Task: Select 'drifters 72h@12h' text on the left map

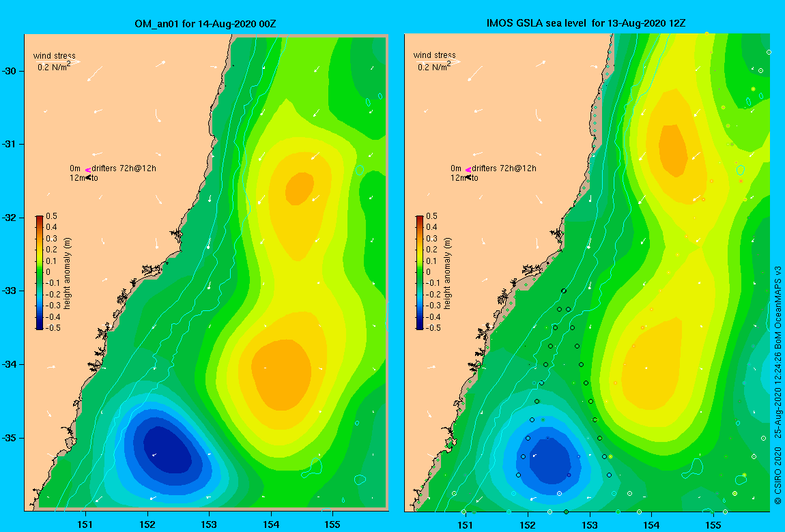Action: [x=124, y=168]
